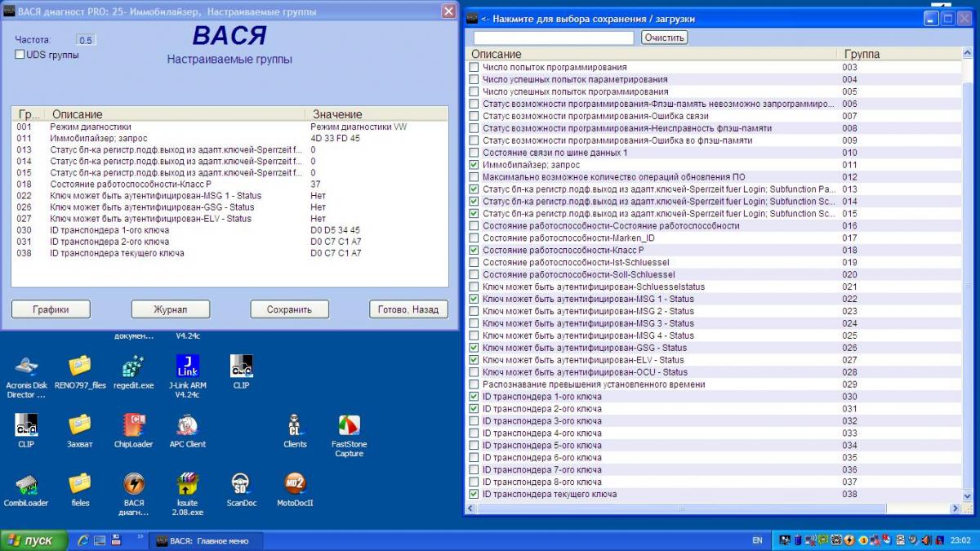Click the Графики button
Viewport: 980px width, 551px height.
[51, 309]
